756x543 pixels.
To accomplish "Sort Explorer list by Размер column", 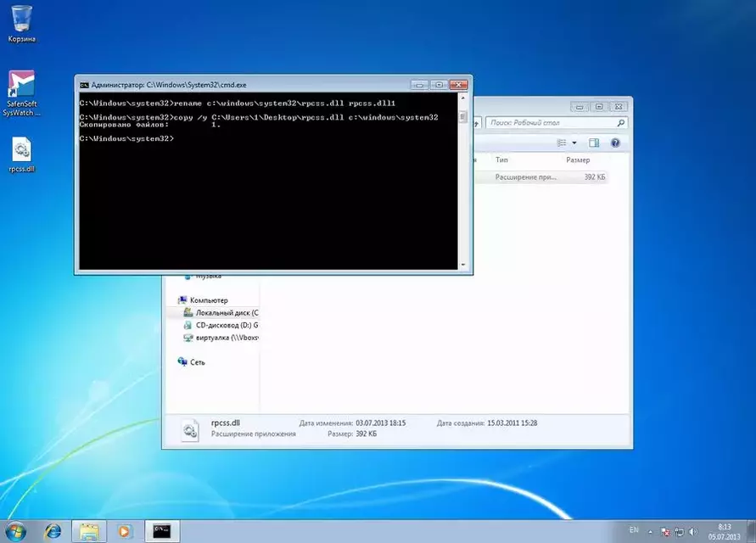I will 578,160.
